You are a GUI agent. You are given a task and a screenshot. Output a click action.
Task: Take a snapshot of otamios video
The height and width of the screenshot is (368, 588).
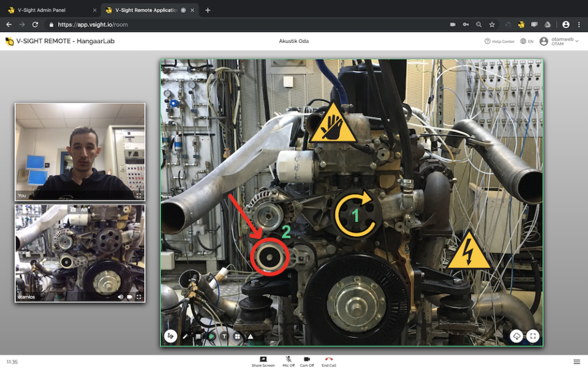coord(73,210)
